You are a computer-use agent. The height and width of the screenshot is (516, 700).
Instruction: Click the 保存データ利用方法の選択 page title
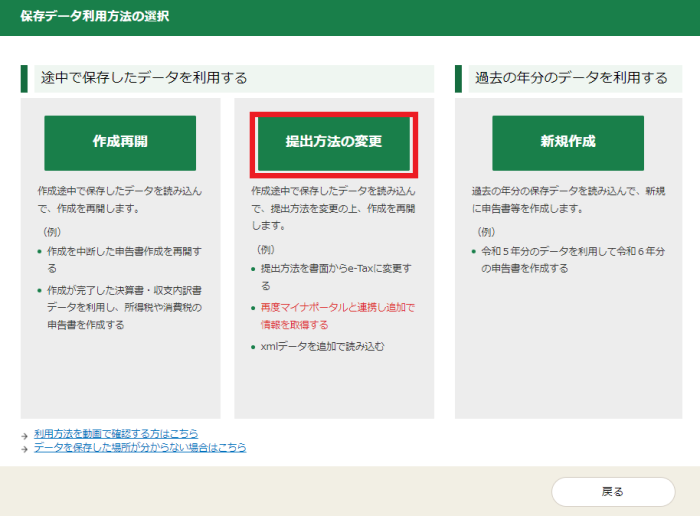[x=95, y=17]
